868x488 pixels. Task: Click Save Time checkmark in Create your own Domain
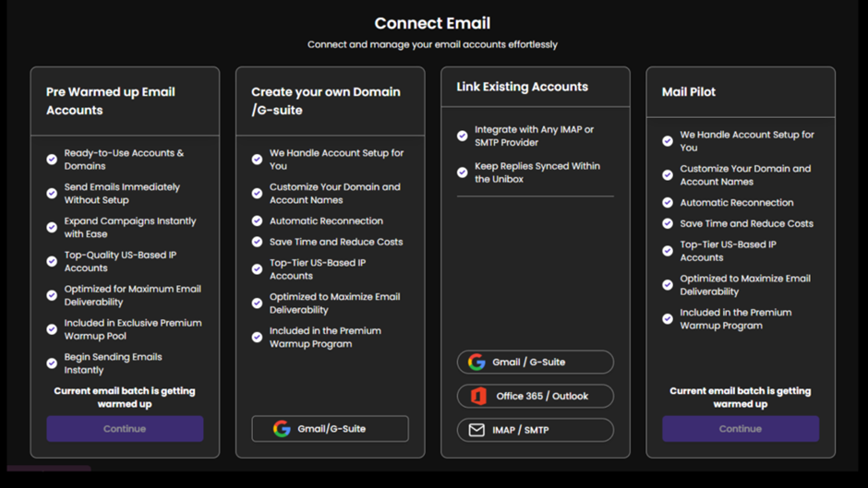click(x=257, y=242)
